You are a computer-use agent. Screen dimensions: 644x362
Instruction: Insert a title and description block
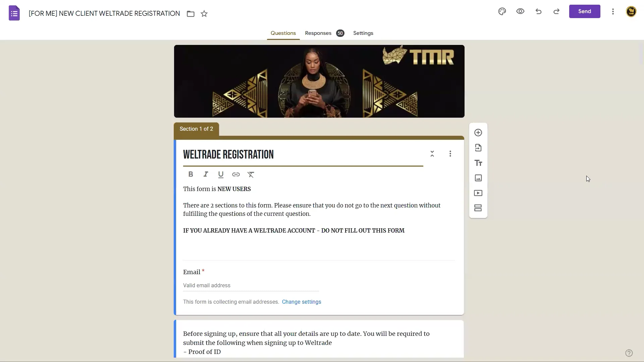click(x=478, y=163)
